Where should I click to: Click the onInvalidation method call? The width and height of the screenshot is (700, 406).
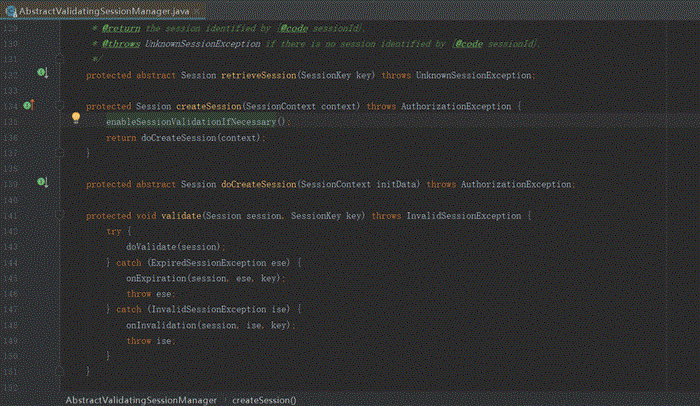pos(161,325)
